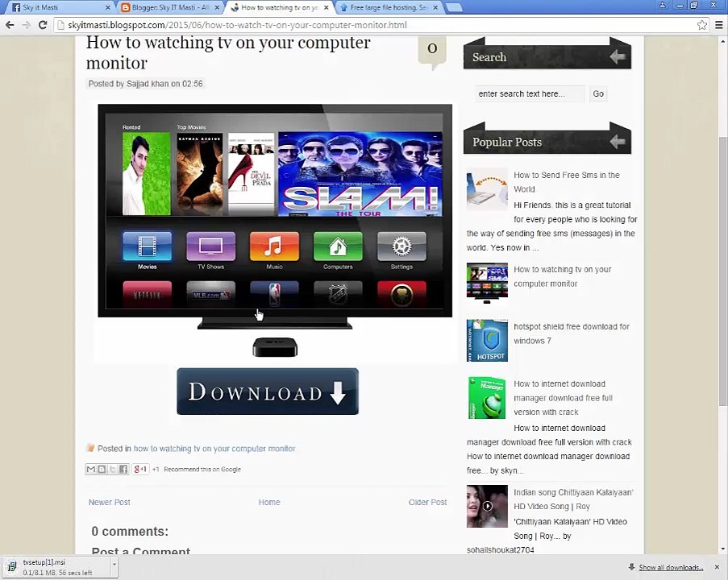This screenshot has height=580, width=728.
Task: Click the post title heading
Action: [228, 52]
